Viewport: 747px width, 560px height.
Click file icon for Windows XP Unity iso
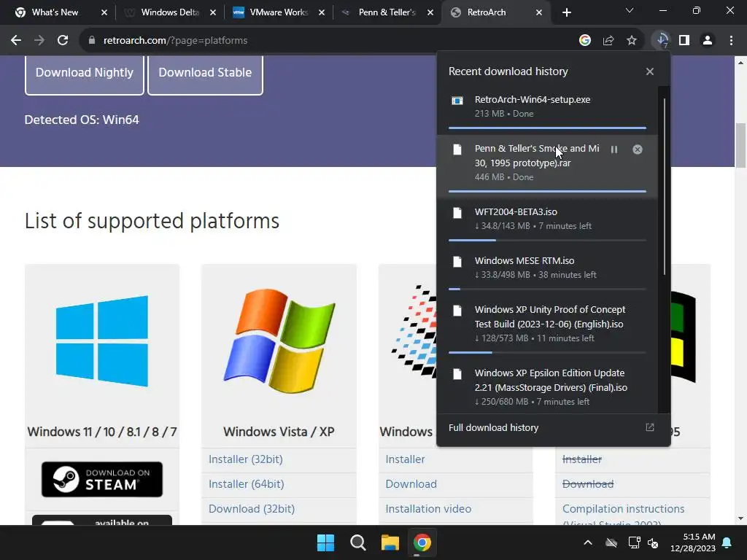457,311
